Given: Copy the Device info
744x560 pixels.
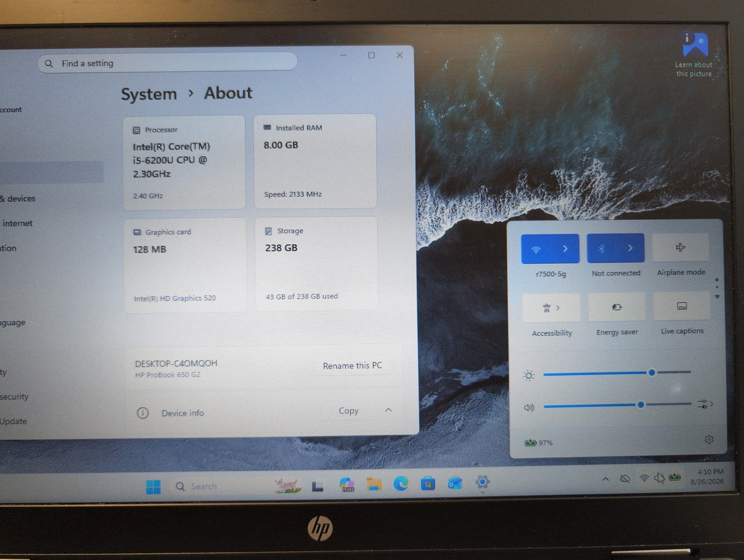Looking at the screenshot, I should click(348, 411).
